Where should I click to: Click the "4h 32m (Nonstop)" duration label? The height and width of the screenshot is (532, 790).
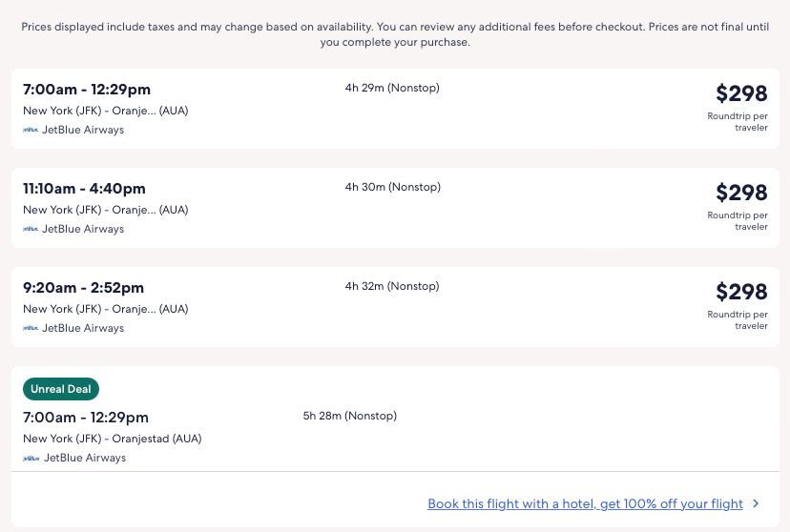point(392,286)
